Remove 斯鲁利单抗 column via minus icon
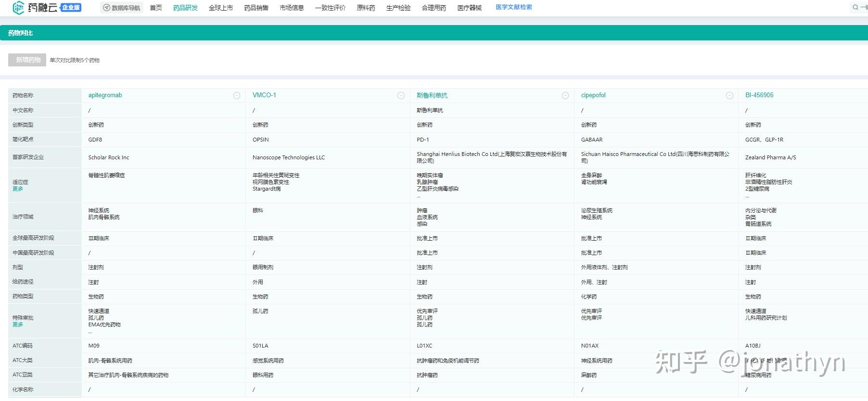The height and width of the screenshot is (401, 868). click(565, 96)
